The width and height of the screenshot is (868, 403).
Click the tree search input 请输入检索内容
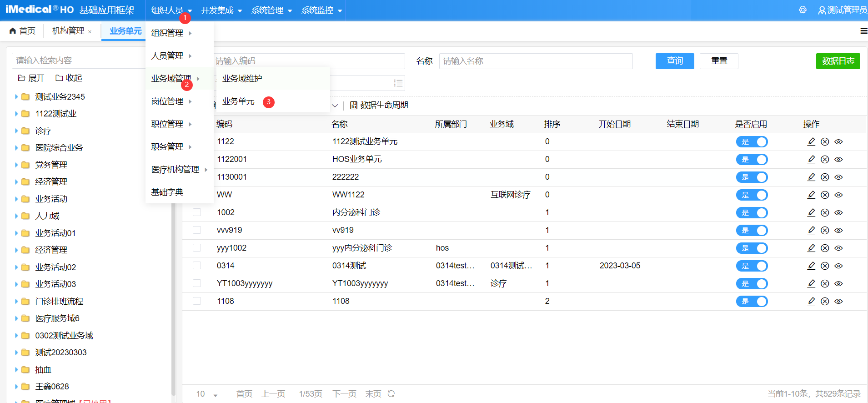[x=78, y=60]
